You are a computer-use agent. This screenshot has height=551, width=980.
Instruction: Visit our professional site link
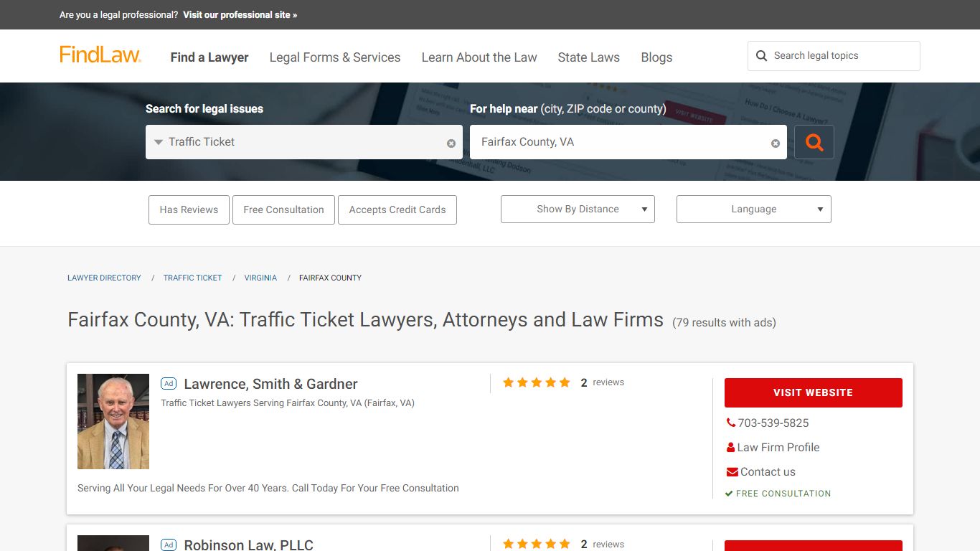coord(240,14)
